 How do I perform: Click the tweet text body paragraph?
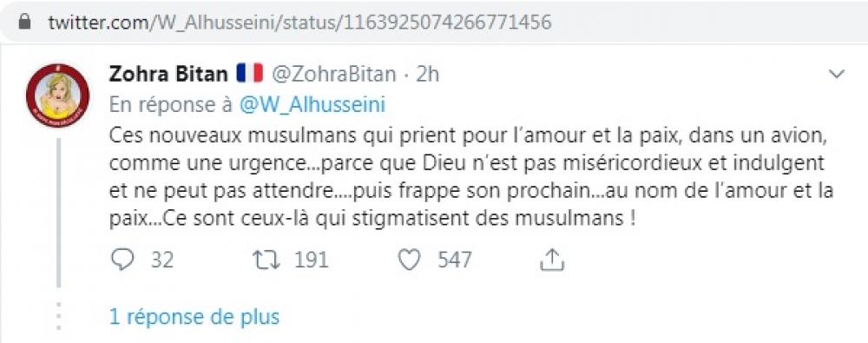coord(471,177)
